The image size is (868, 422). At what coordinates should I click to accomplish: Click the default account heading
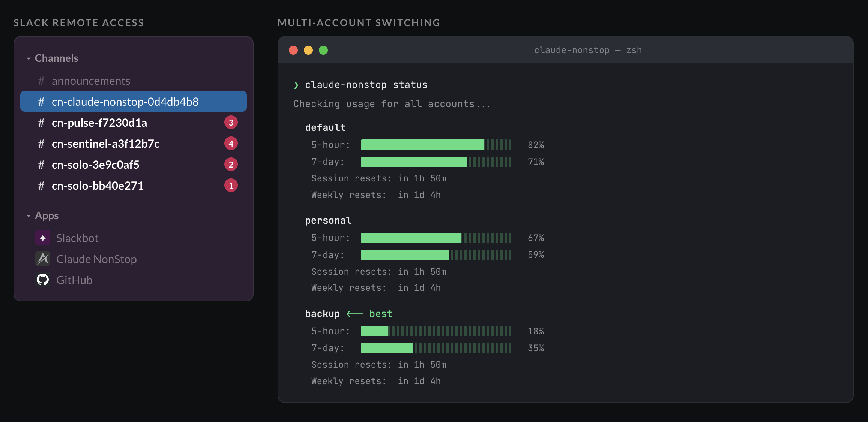pyautogui.click(x=325, y=127)
